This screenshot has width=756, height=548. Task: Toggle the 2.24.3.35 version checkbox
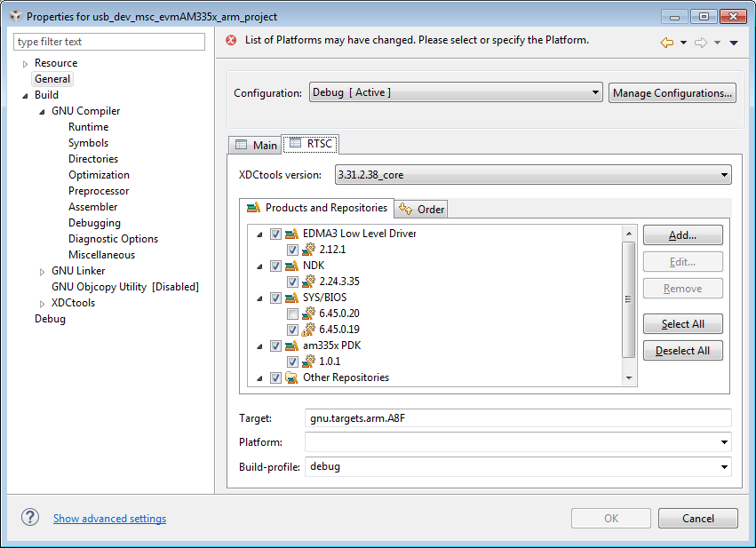292,282
